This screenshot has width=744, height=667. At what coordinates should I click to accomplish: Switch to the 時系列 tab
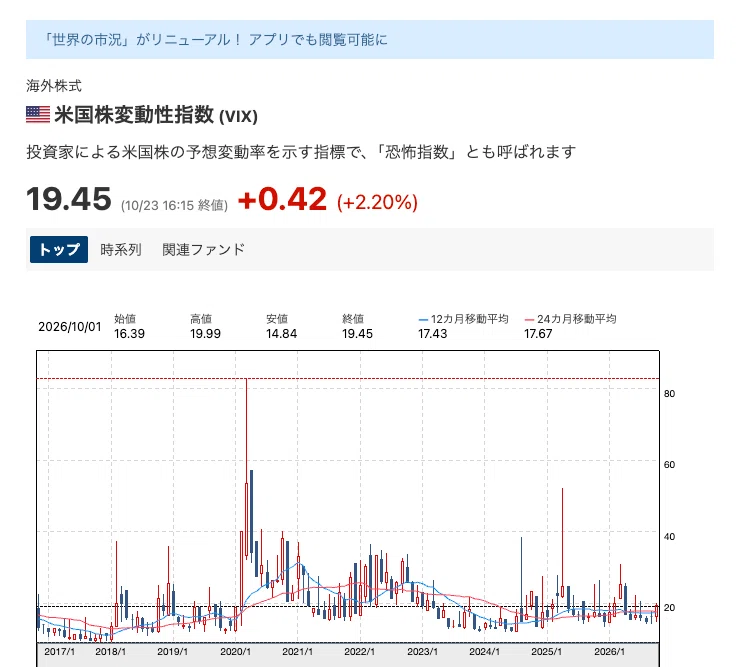pyautogui.click(x=121, y=249)
